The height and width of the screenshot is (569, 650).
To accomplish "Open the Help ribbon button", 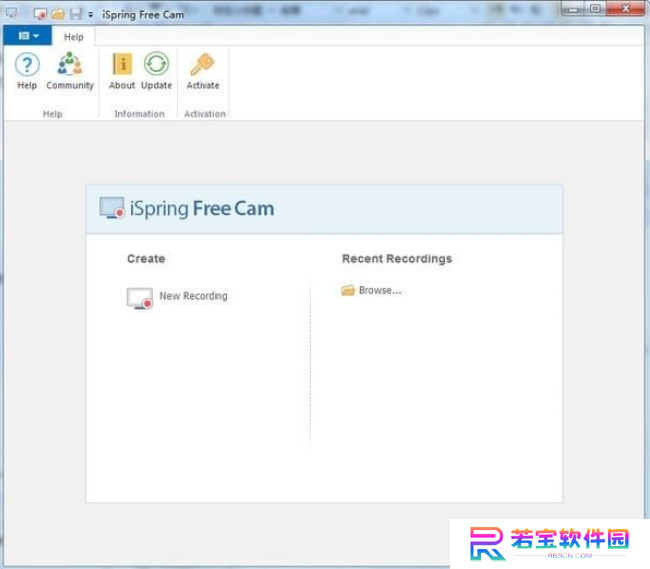I will (27, 71).
